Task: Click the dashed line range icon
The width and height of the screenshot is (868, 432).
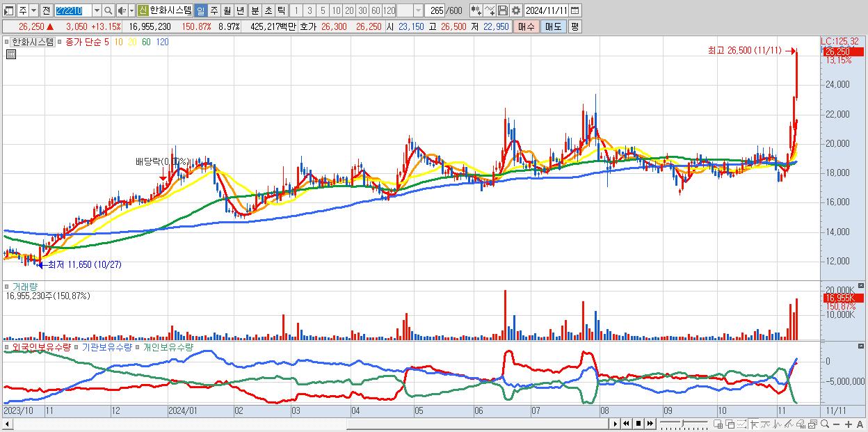Action: 741,424
